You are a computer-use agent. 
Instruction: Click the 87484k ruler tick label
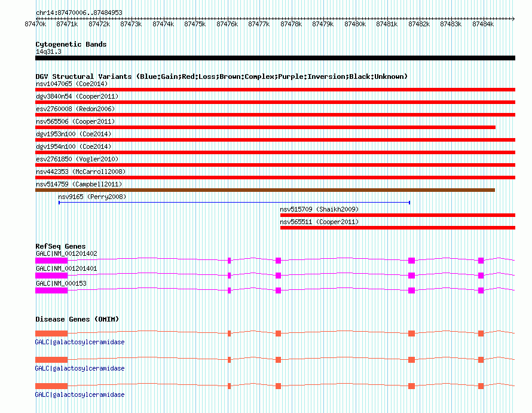click(x=483, y=24)
